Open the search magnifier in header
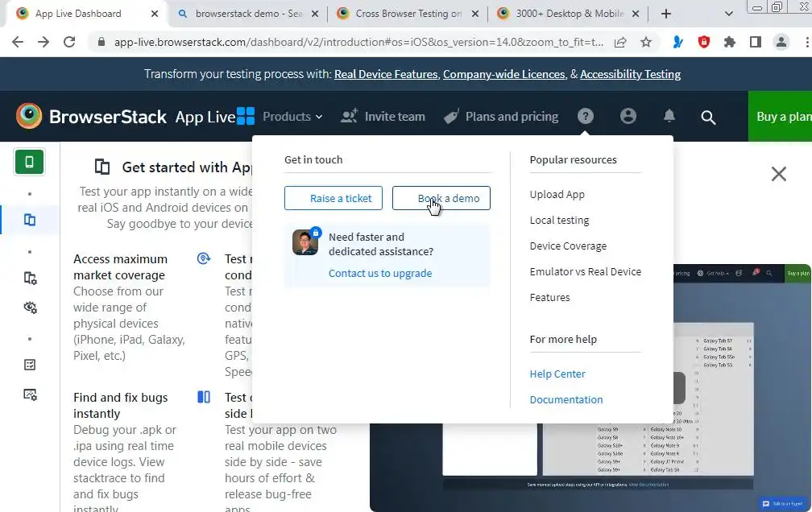Viewport: 812px width, 512px height. 708,117
